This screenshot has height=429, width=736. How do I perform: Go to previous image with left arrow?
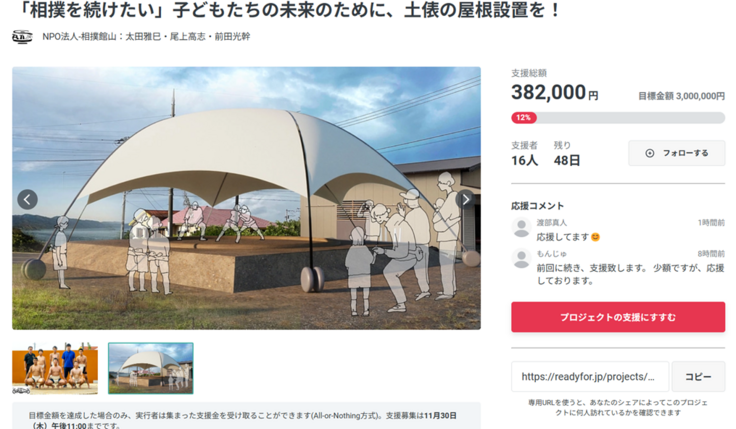point(27,200)
